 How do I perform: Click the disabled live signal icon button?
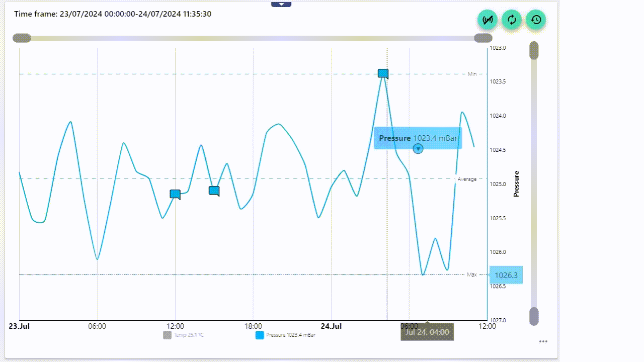point(487,20)
